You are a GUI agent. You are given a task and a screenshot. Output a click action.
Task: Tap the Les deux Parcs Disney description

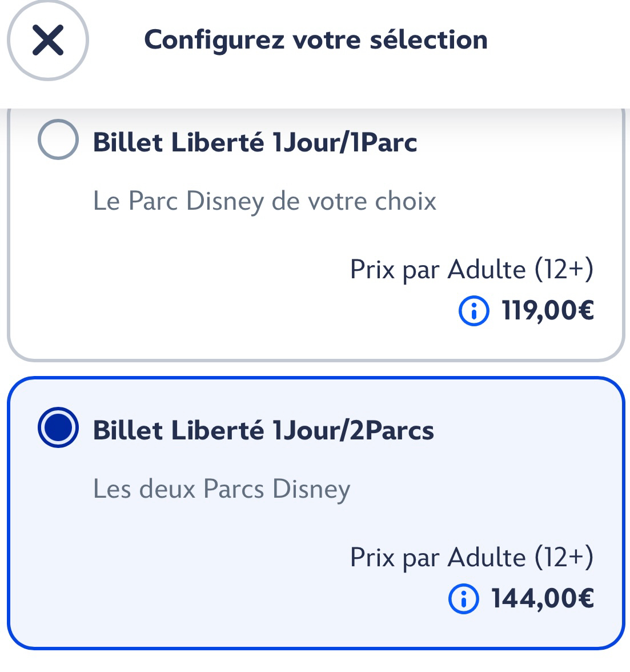pyautogui.click(x=222, y=489)
